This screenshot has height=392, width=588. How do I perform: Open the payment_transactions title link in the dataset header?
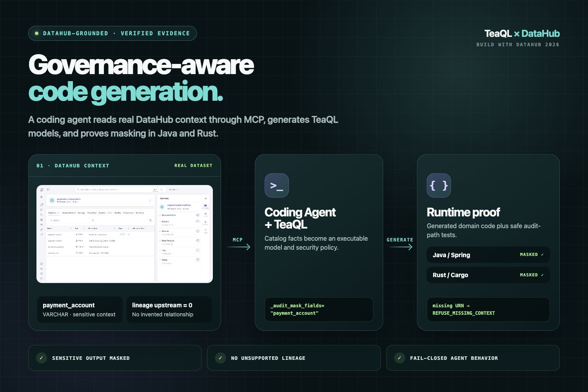pos(69,199)
